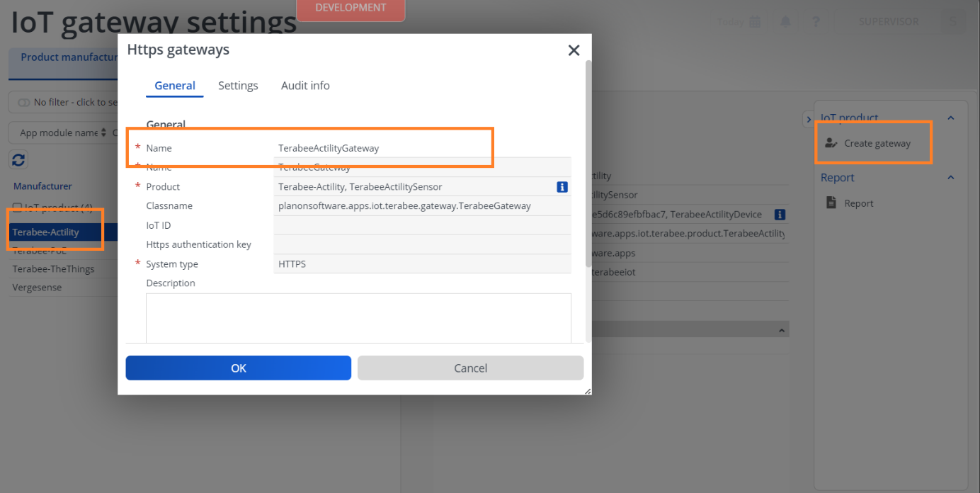Click the Report action link

point(859,203)
